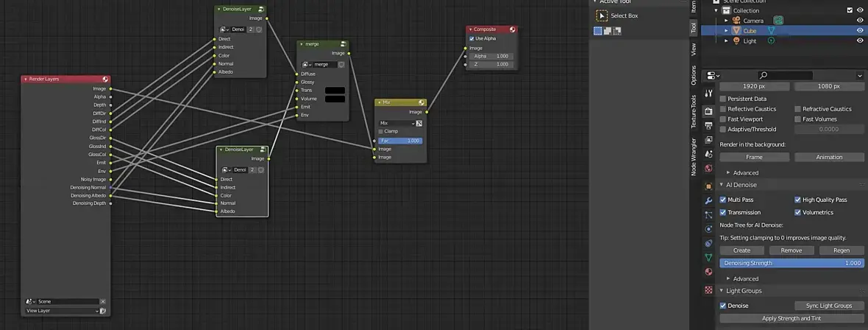Viewport: 868px width, 330px height.
Task: Click the Frame render button
Action: click(x=755, y=158)
